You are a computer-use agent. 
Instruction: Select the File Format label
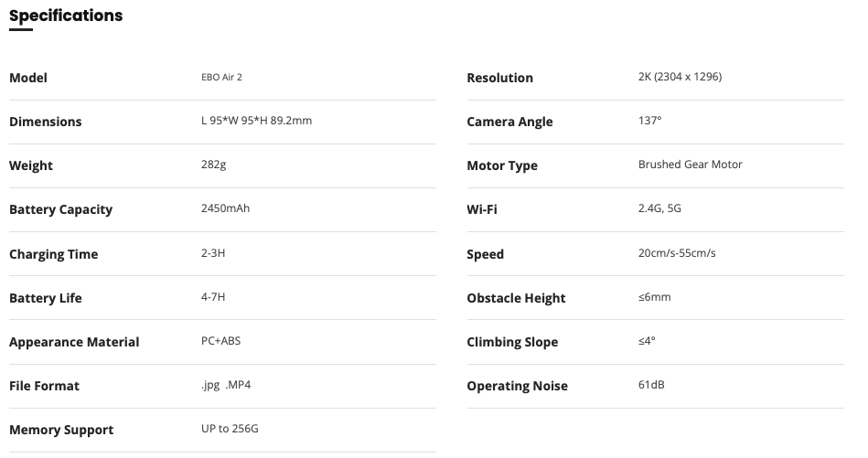point(44,386)
